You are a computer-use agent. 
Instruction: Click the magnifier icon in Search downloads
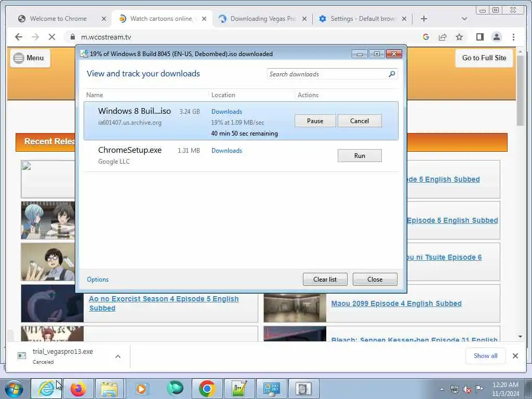(392, 74)
